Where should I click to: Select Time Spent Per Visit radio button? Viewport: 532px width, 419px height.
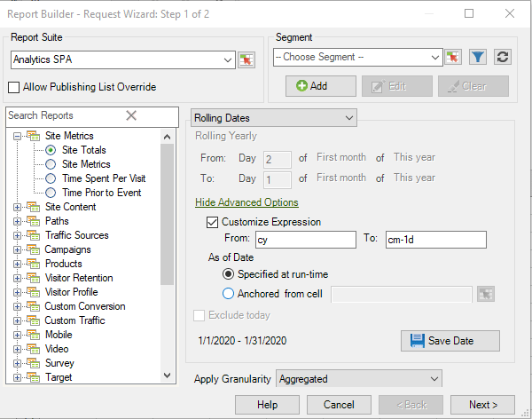51,178
